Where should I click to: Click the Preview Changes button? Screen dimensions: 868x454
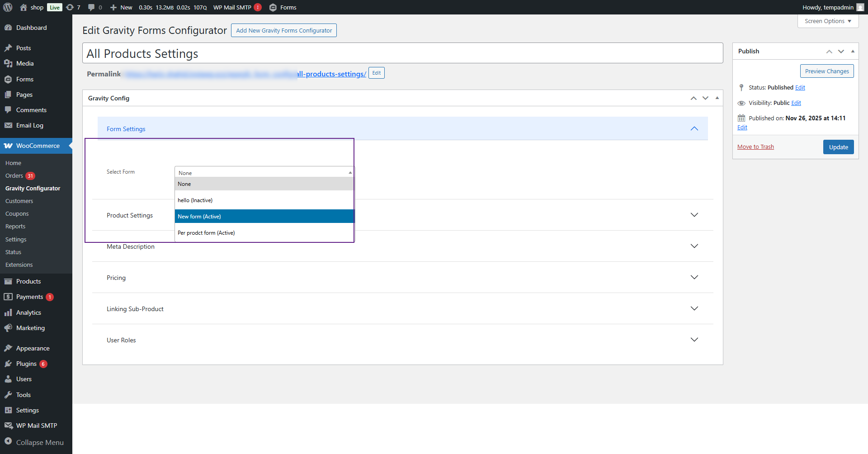(827, 71)
